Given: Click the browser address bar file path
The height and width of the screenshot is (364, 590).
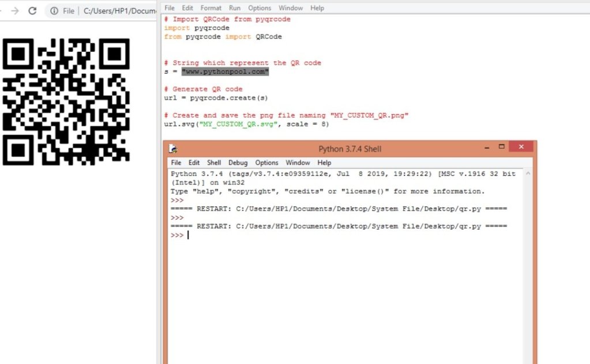Looking at the screenshot, I should coord(119,11).
